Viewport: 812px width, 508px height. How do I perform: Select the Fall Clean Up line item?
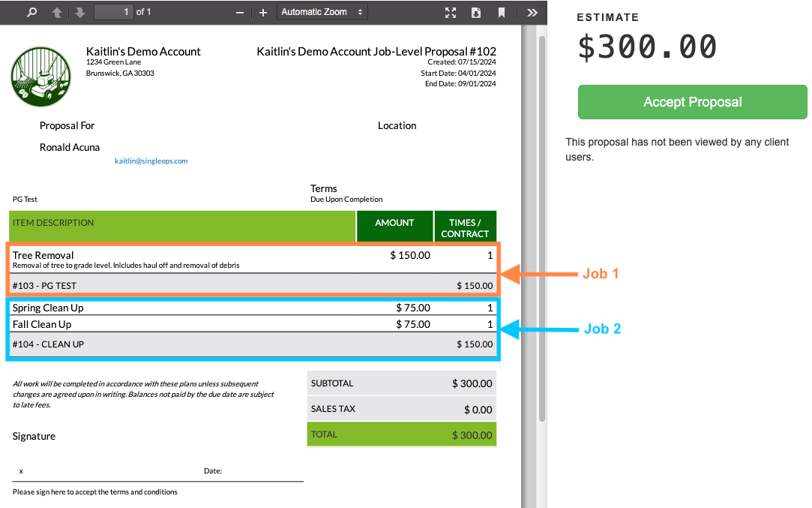point(42,324)
